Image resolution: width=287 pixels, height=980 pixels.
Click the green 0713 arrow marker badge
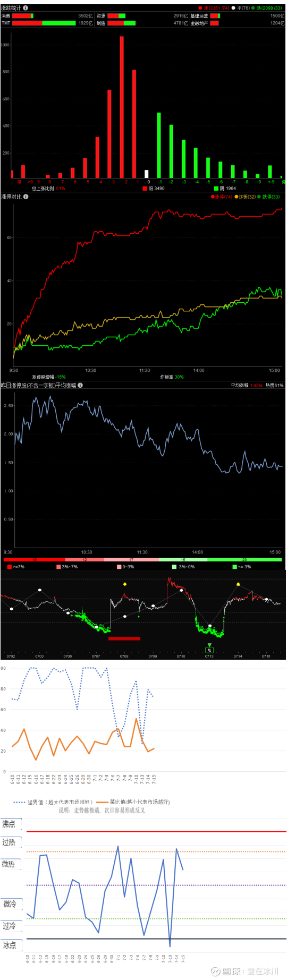click(x=209, y=649)
